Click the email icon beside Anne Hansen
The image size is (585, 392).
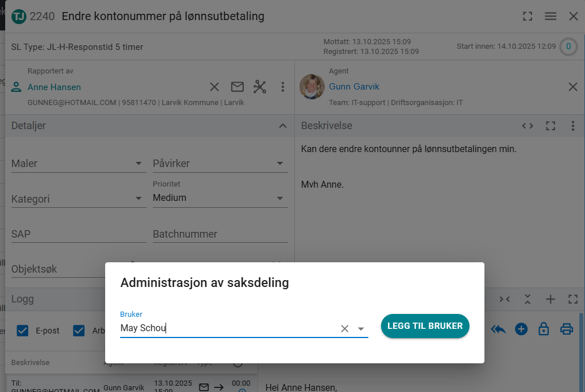point(237,87)
